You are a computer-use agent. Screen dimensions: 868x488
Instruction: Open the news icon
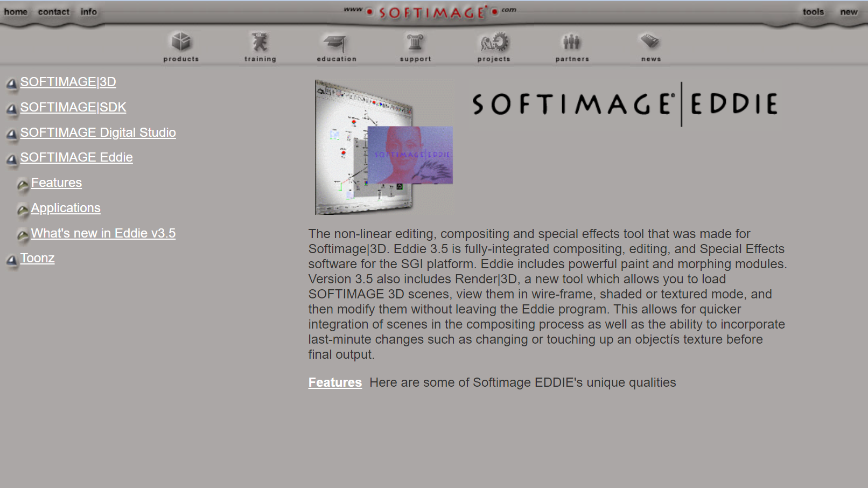[650, 41]
